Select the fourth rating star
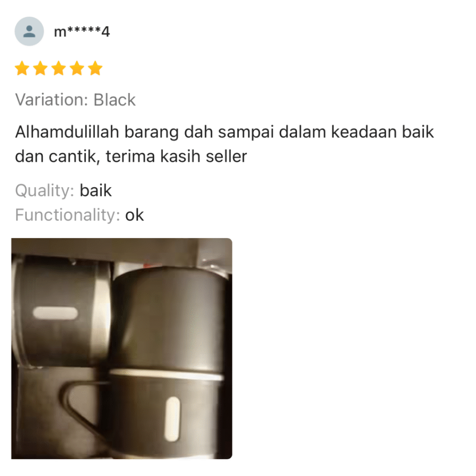The height and width of the screenshot is (476, 476). (77, 68)
